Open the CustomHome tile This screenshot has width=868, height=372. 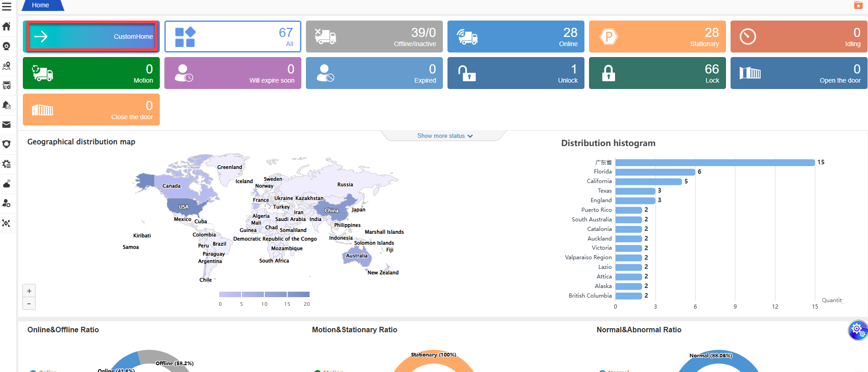91,37
